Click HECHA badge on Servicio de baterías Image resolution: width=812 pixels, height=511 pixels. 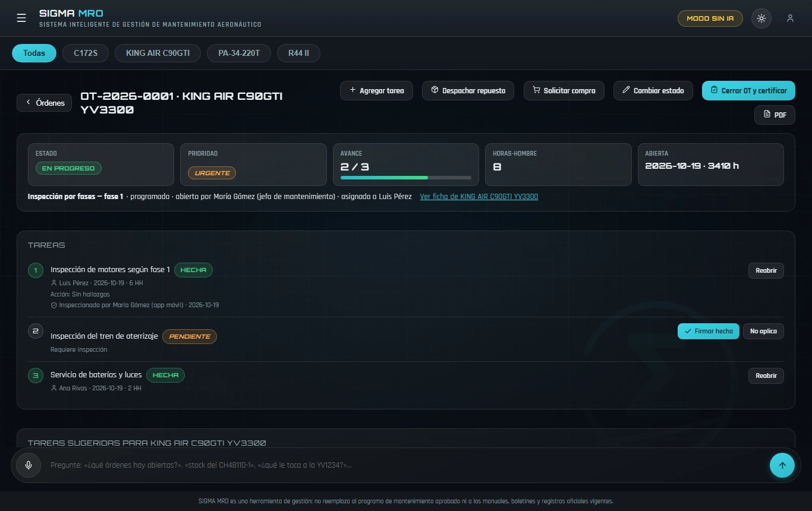pos(165,375)
